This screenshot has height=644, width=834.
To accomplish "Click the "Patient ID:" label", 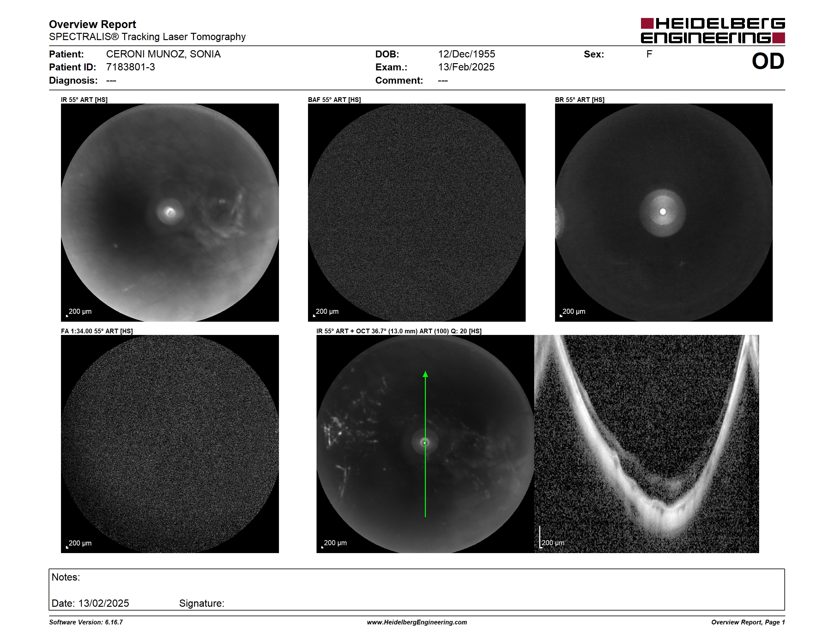I will (73, 67).
